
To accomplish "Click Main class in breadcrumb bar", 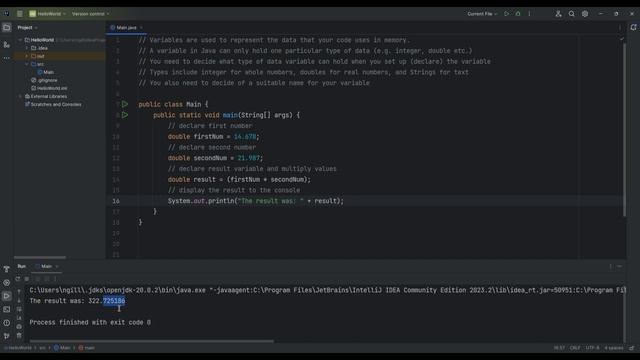I will 63,348.
